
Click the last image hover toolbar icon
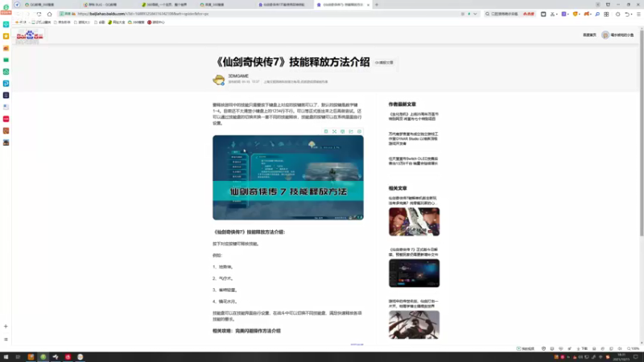[x=359, y=131]
